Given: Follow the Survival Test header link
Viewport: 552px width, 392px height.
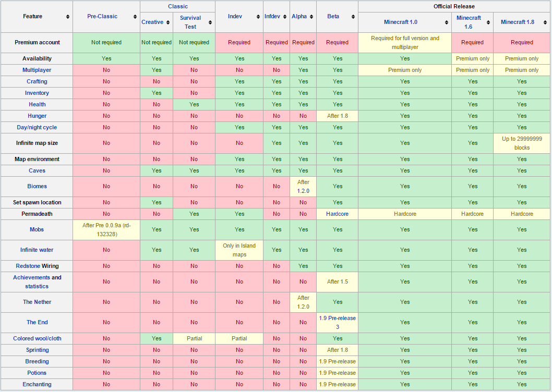Looking at the screenshot, I should [190, 22].
